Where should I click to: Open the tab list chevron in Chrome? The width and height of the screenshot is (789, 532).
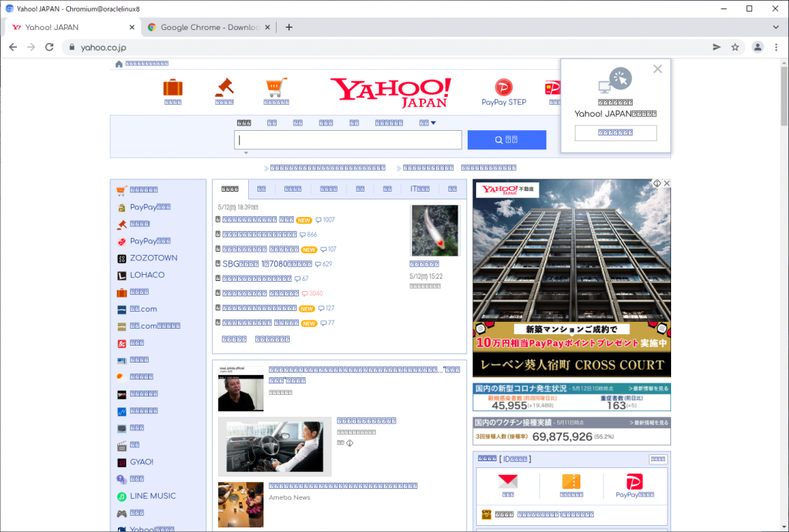775,27
